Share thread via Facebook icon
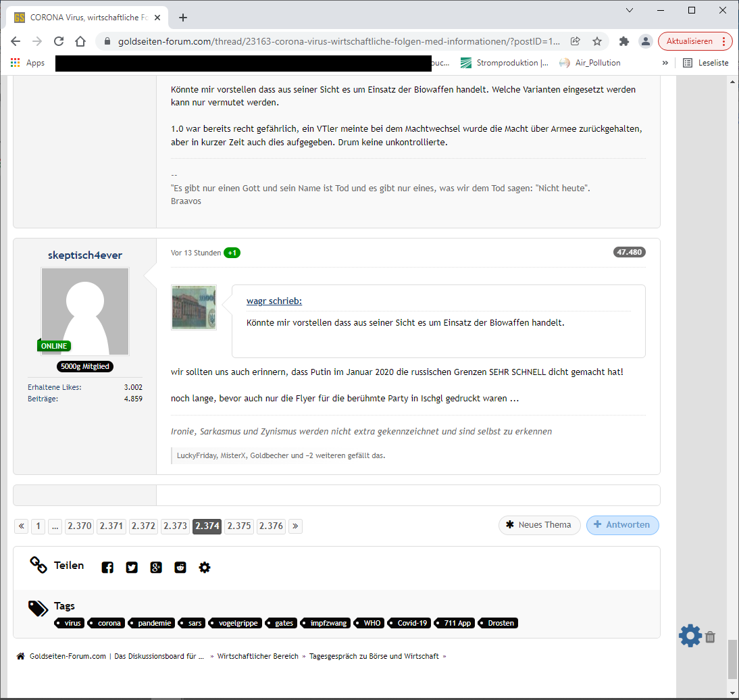The width and height of the screenshot is (739, 700). [x=107, y=568]
